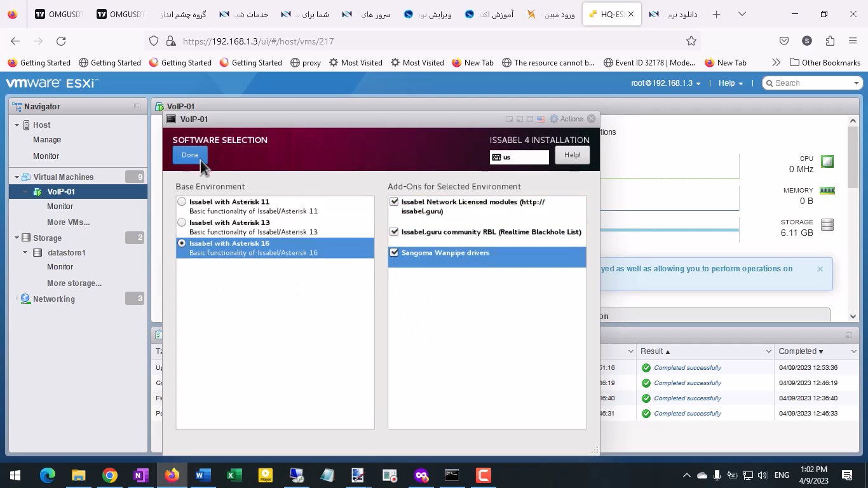
Task: Open OneNote from taskbar
Action: tap(140, 475)
